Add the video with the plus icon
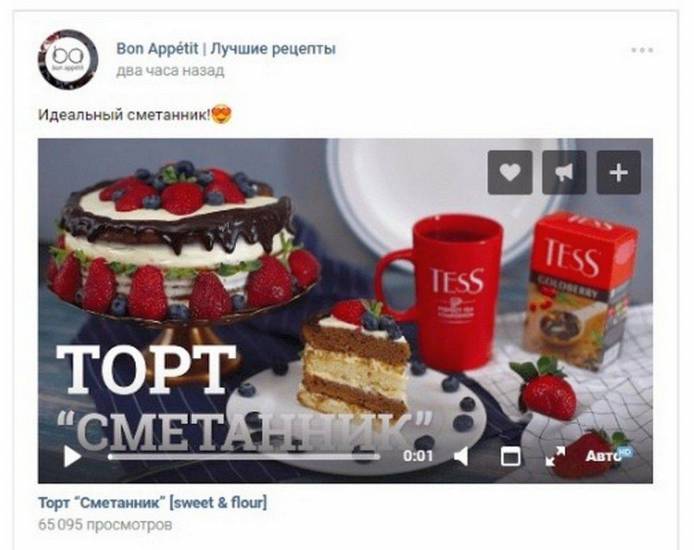694x550 pixels. [619, 173]
